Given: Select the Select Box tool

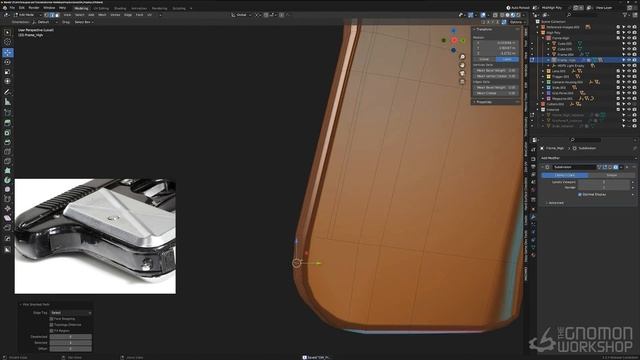Looking at the screenshot, I should 7,32.
